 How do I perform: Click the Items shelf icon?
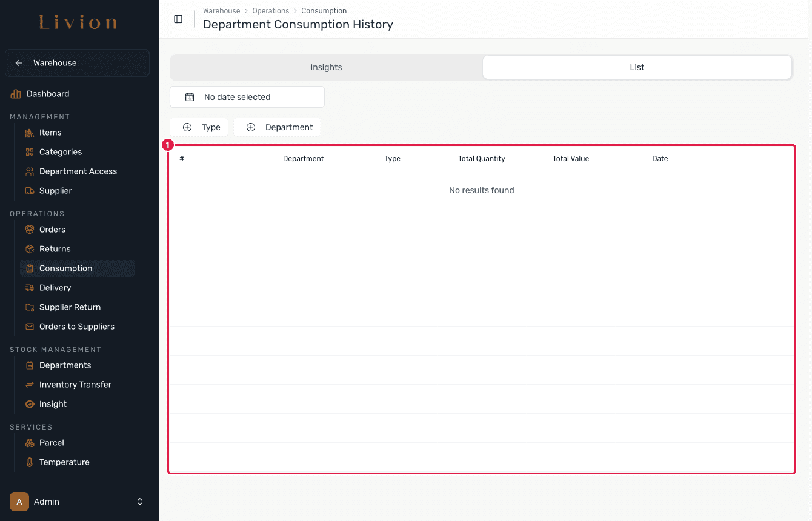click(30, 133)
